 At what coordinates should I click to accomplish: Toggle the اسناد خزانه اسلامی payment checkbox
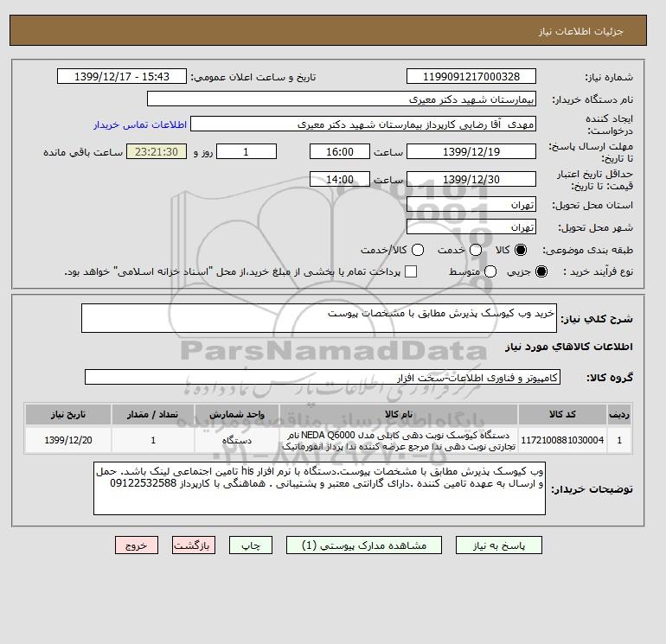point(411,271)
